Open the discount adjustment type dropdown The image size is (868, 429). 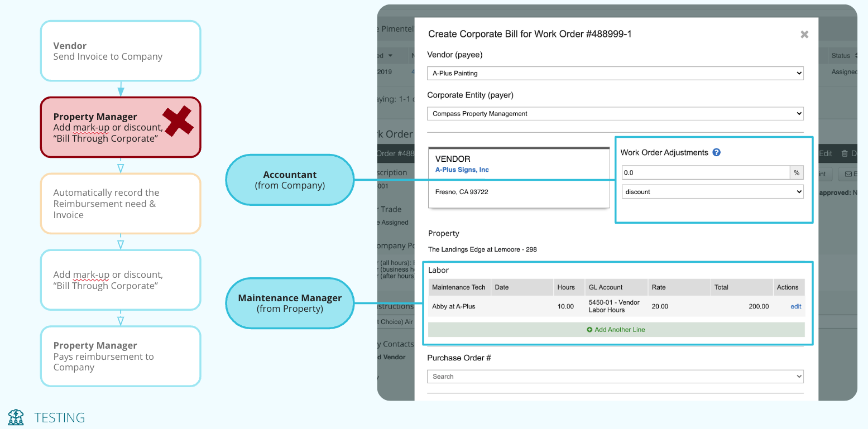(713, 191)
